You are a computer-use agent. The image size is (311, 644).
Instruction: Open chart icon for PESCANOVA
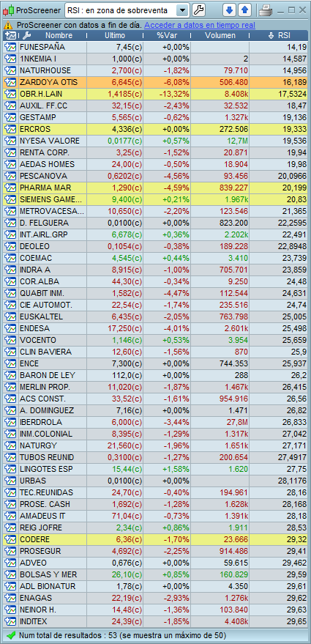point(10,176)
